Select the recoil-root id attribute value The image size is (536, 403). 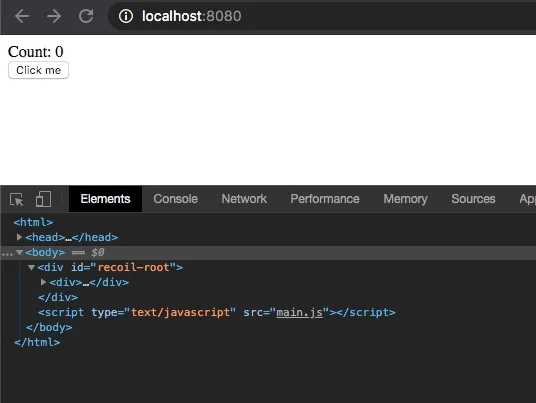[x=134, y=267]
